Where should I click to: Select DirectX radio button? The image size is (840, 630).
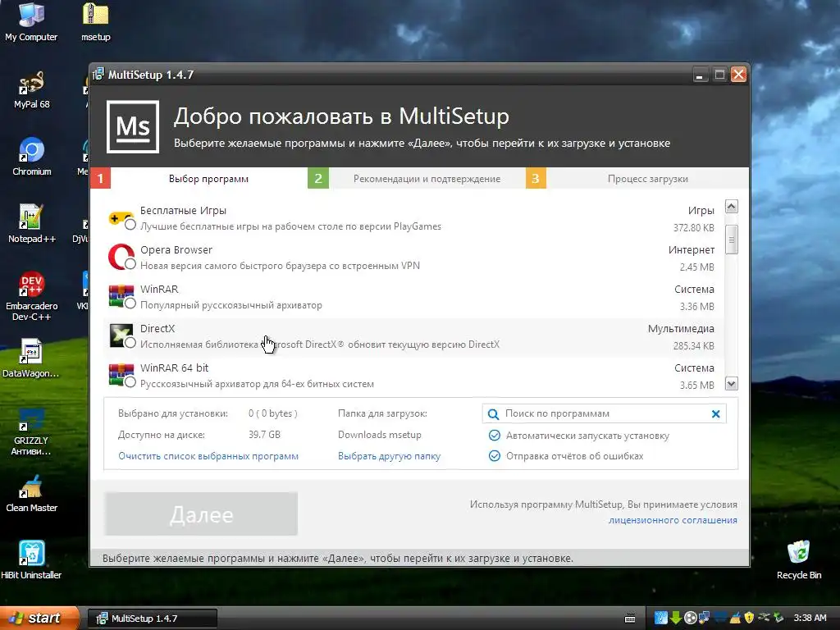(130, 343)
